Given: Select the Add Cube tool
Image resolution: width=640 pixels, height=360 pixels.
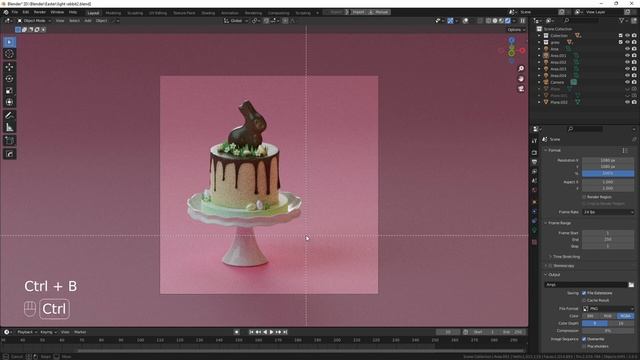Looking at the screenshot, I should (x=9, y=141).
